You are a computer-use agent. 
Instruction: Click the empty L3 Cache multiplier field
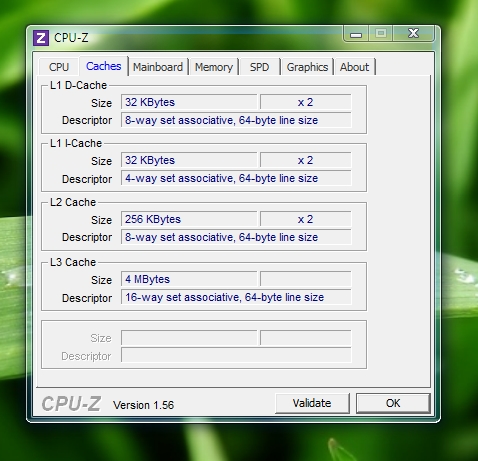pyautogui.click(x=306, y=279)
